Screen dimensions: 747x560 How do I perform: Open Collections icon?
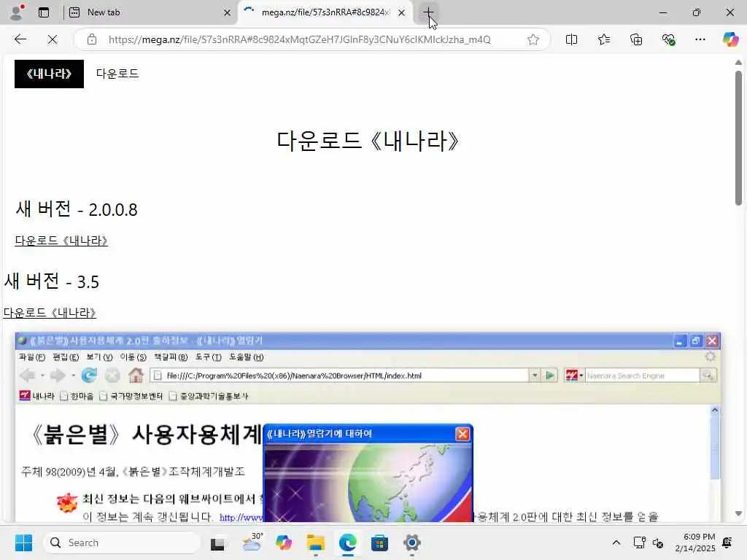pos(636,39)
